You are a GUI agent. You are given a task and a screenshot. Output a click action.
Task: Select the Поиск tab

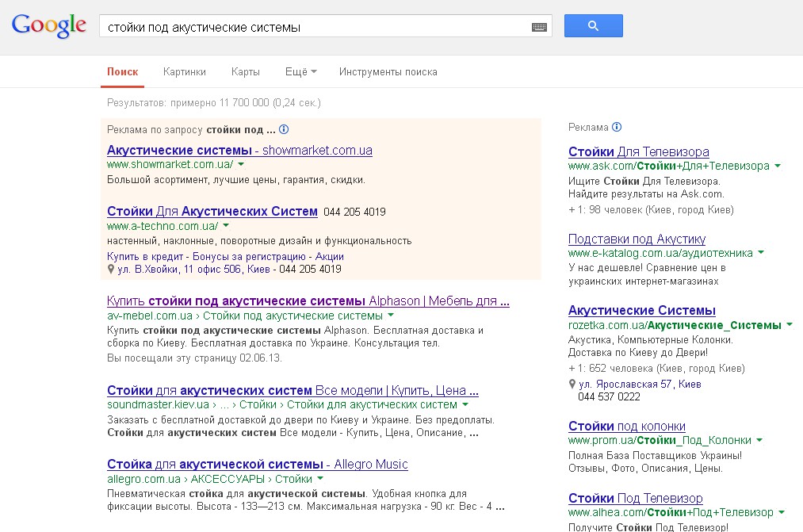[122, 71]
